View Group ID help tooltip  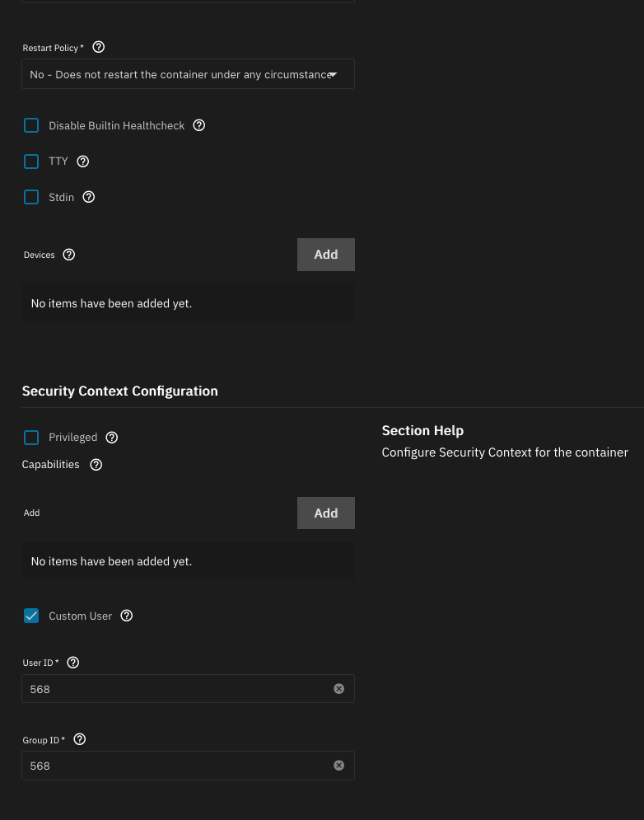pos(79,739)
